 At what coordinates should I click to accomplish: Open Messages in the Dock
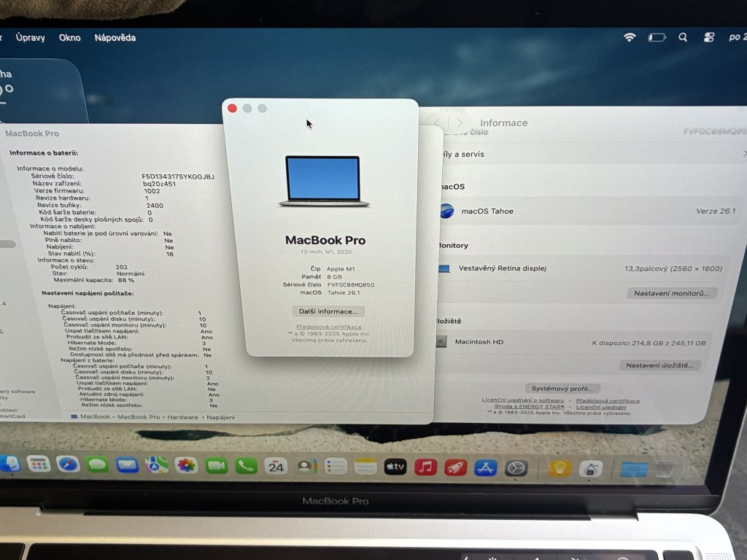(98, 464)
